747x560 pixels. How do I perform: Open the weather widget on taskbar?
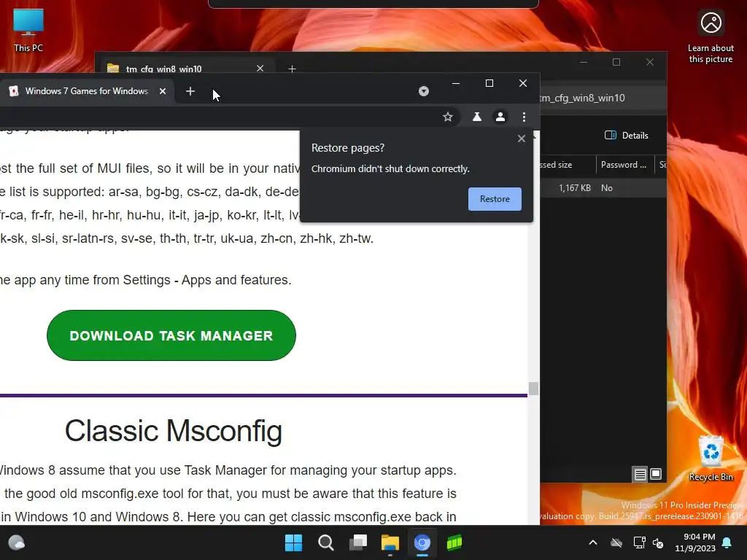17,542
